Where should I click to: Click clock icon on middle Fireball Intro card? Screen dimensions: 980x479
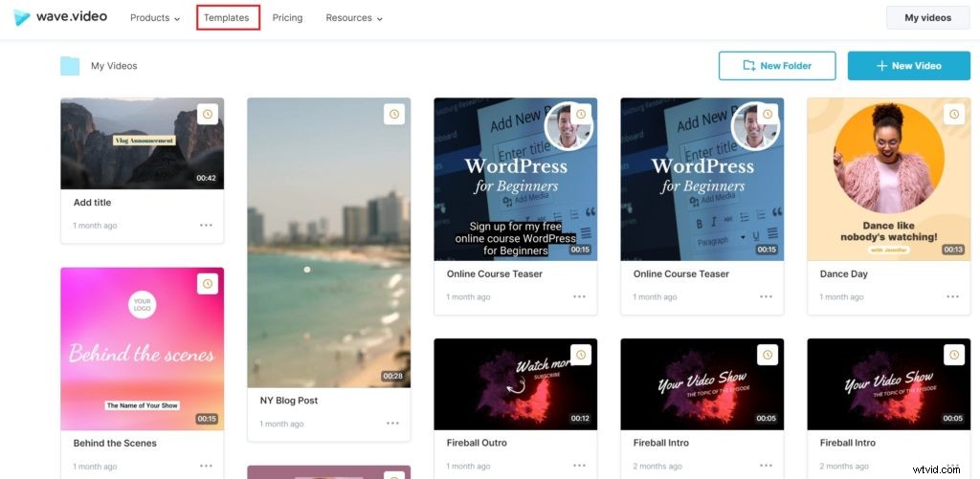tap(767, 355)
